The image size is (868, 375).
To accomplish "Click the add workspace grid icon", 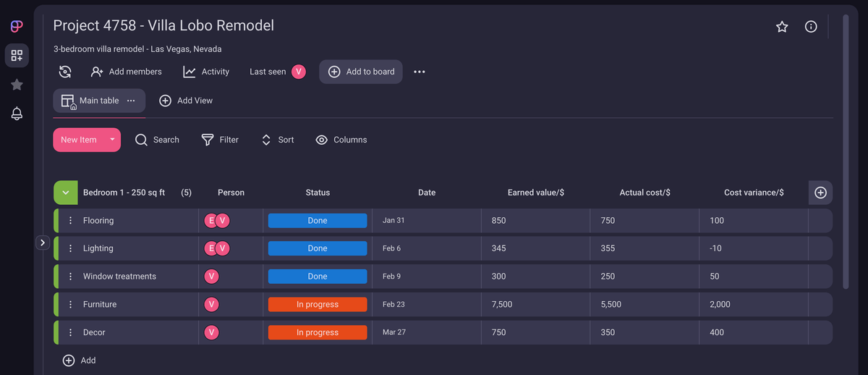I will pyautogui.click(x=17, y=56).
